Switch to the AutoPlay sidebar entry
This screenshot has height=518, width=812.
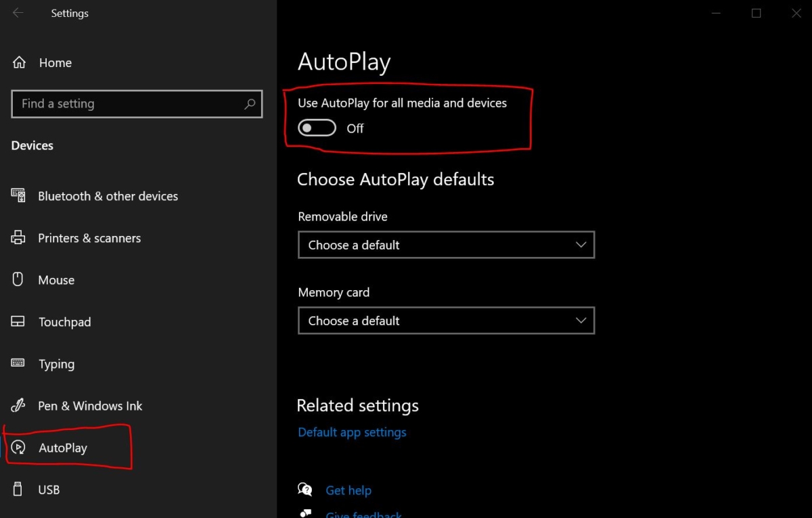coord(63,448)
